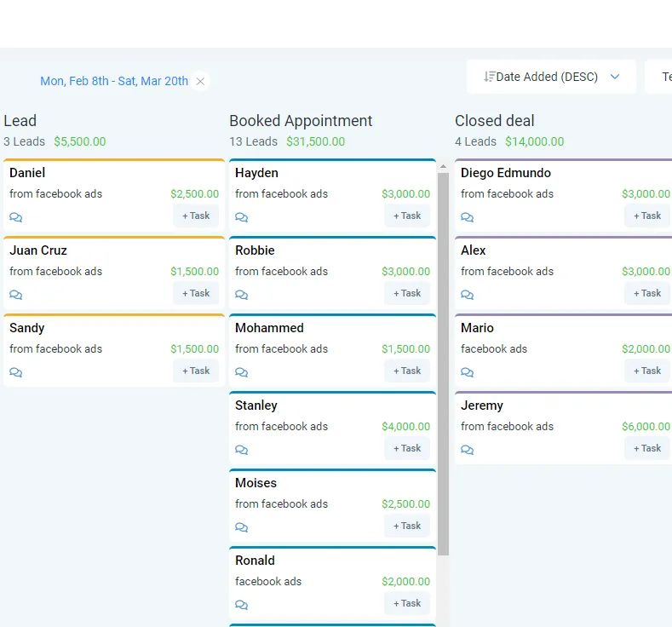Add a task to Sandy's lead
Viewport: 672px width, 627px height.
point(196,371)
